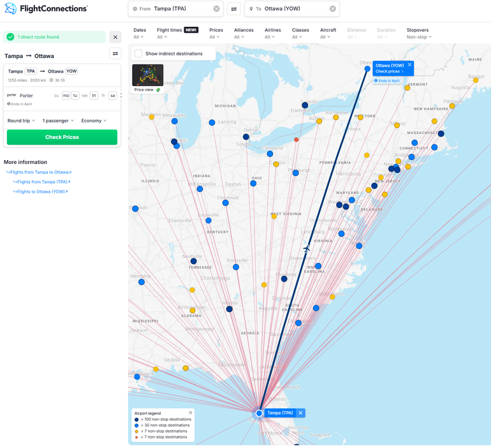
Task: Clear the To Ottawa (YOW) field
Action: click(332, 9)
